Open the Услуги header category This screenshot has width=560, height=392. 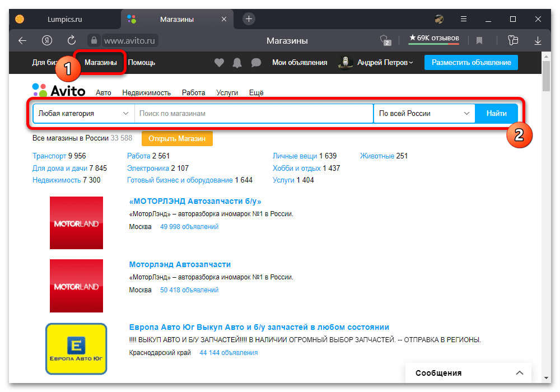(227, 93)
